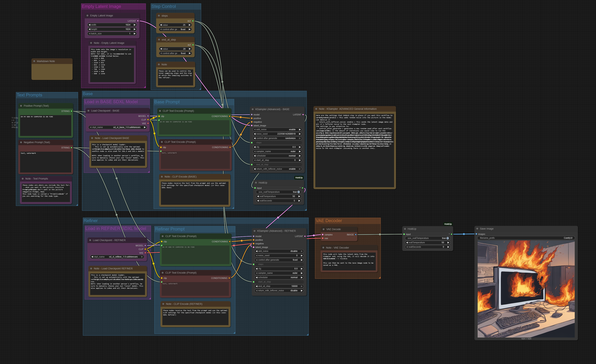This screenshot has height=364, width=596.
Task: Open ckpt_name sd_xl_base_1.0.safetensors selector
Action: [x=117, y=127]
